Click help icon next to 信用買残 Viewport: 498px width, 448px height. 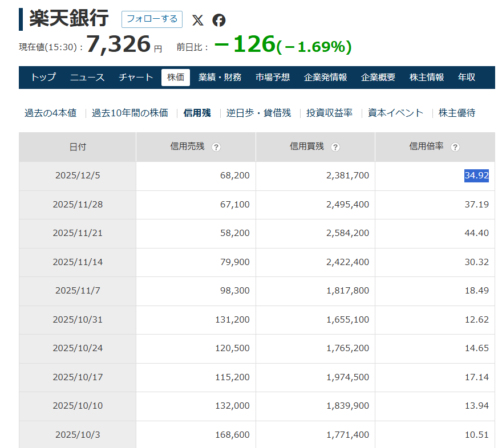click(335, 147)
